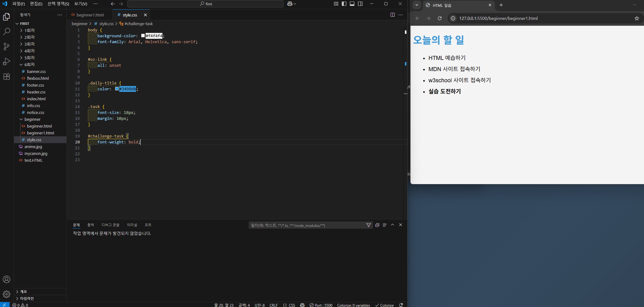
Task: Open the Search view in the activity bar
Action: (7, 32)
